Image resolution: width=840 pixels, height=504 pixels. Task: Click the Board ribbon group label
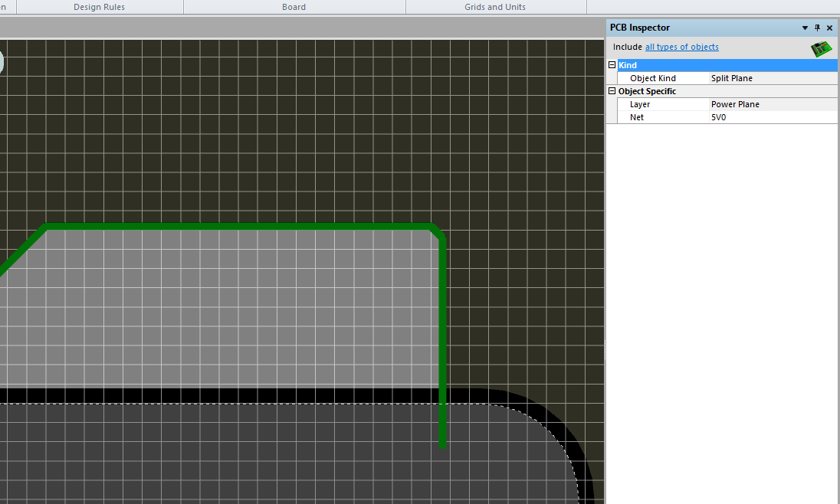(x=294, y=7)
